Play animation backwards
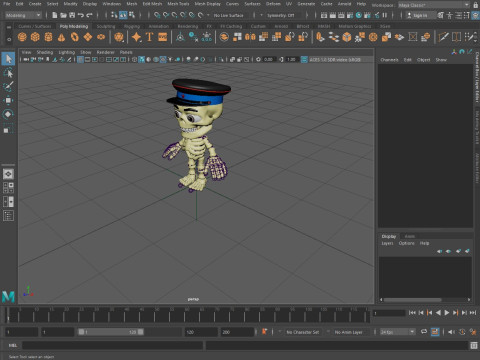The width and height of the screenshot is (480, 360). coord(438,313)
